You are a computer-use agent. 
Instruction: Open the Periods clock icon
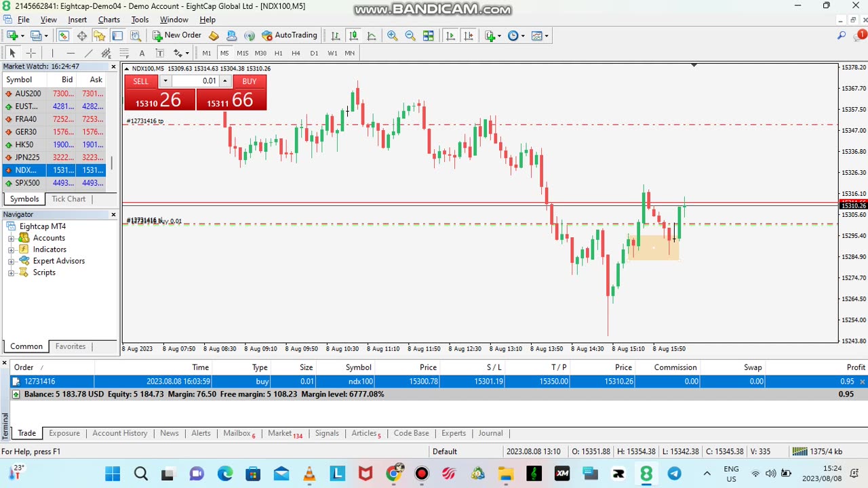[513, 36]
